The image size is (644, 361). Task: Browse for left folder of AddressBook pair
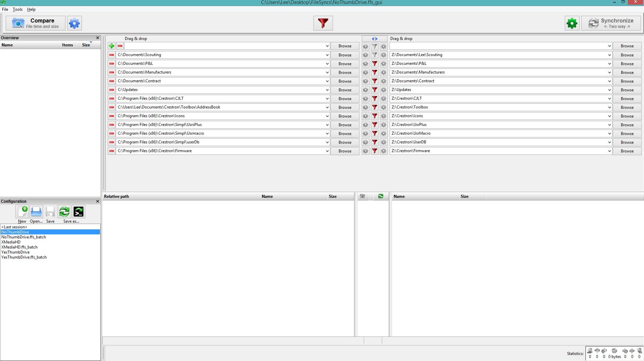click(345, 107)
